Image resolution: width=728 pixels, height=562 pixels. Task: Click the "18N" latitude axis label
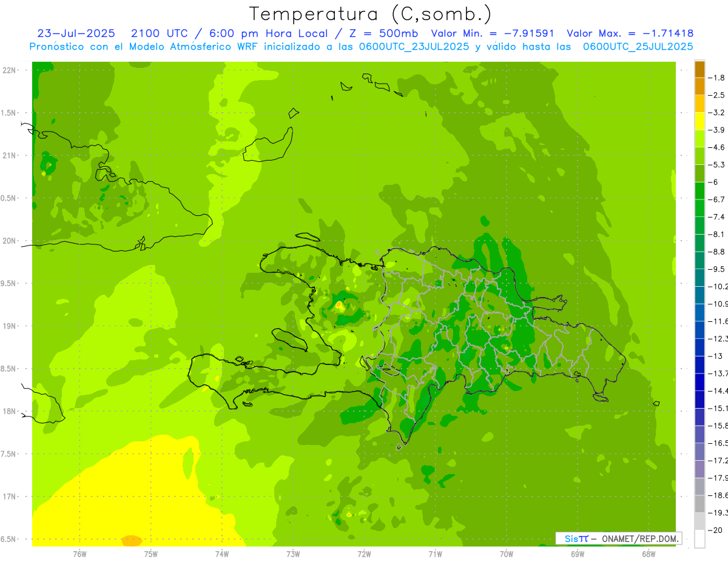[10, 411]
